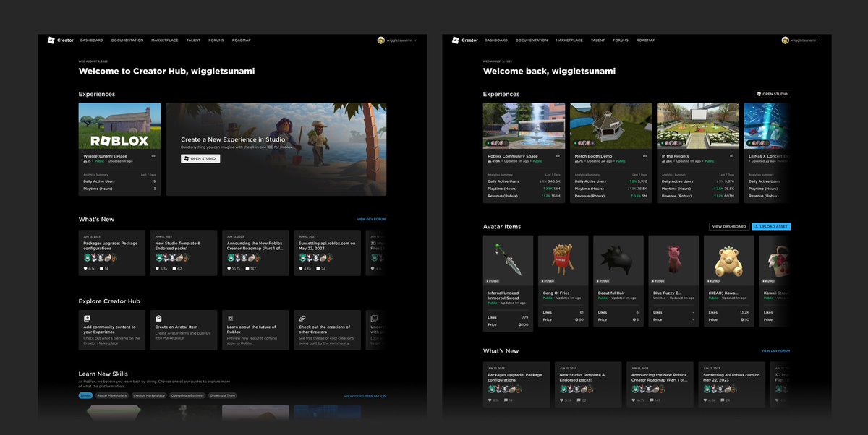Click Creator logo in Welcome to Creator Hub window
Viewport: 868px width, 435px height.
click(61, 40)
